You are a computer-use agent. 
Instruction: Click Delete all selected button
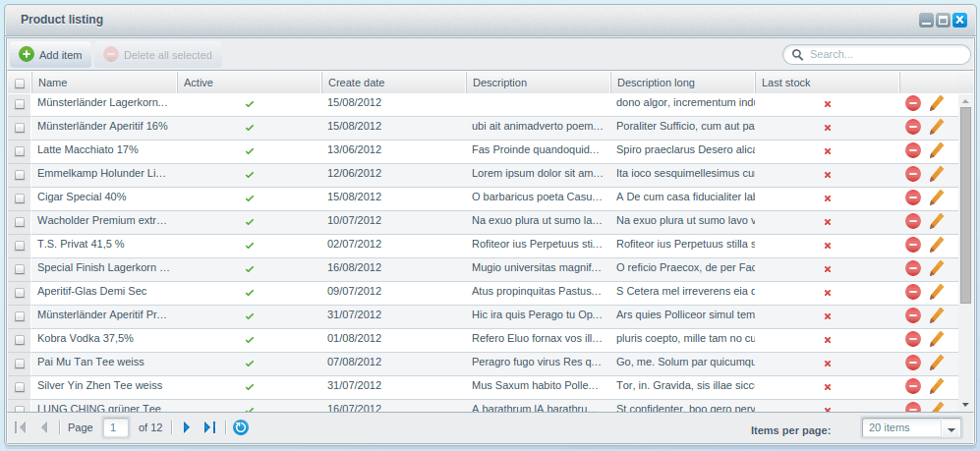158,55
